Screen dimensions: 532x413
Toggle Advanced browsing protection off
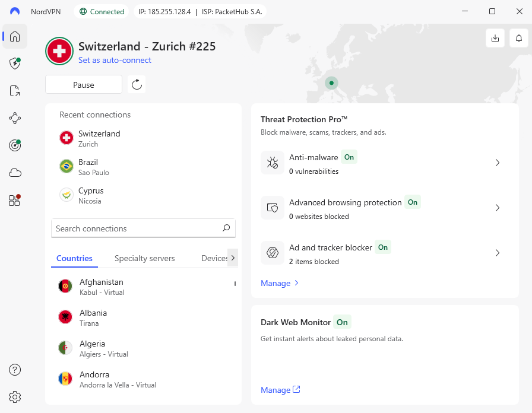click(x=413, y=202)
